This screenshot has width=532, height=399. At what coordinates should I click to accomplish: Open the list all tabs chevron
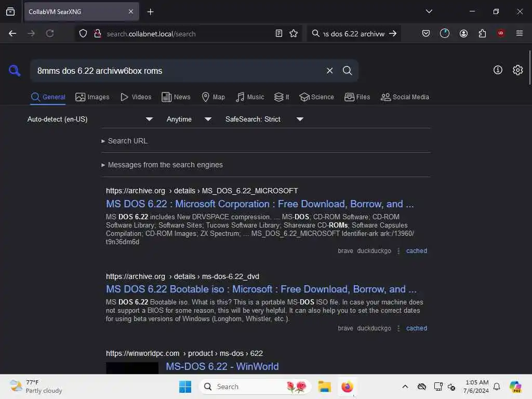pyautogui.click(x=429, y=11)
